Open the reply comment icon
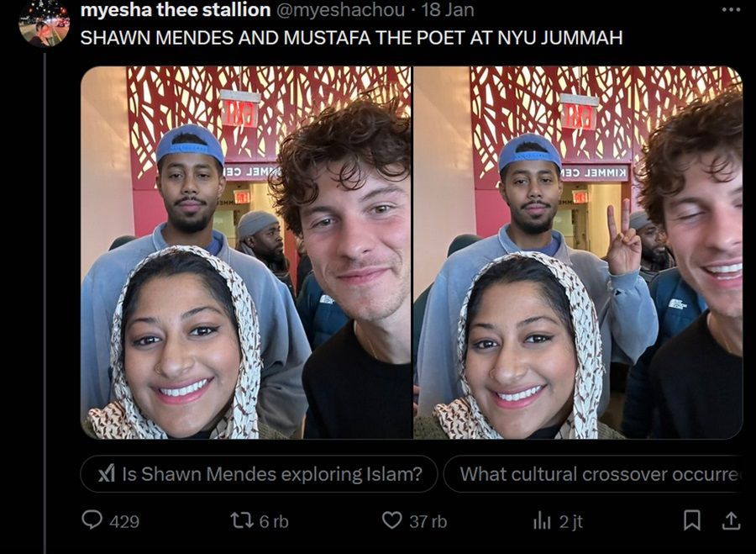Viewport: 756px width, 554px height. pos(92,520)
